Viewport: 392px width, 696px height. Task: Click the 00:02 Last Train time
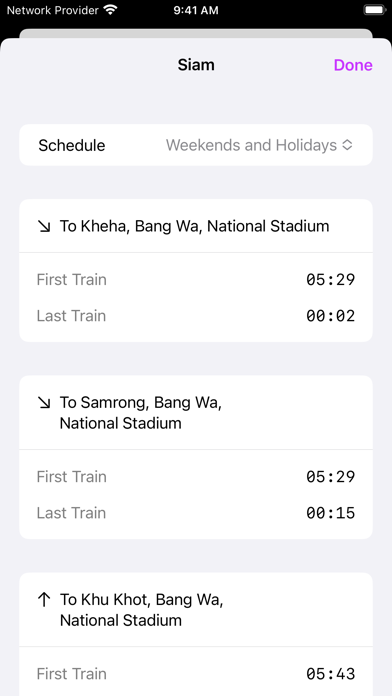330,316
